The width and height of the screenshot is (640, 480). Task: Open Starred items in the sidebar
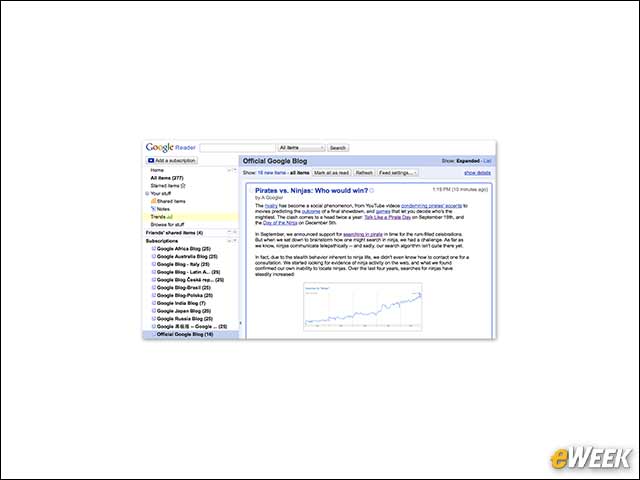[165, 186]
